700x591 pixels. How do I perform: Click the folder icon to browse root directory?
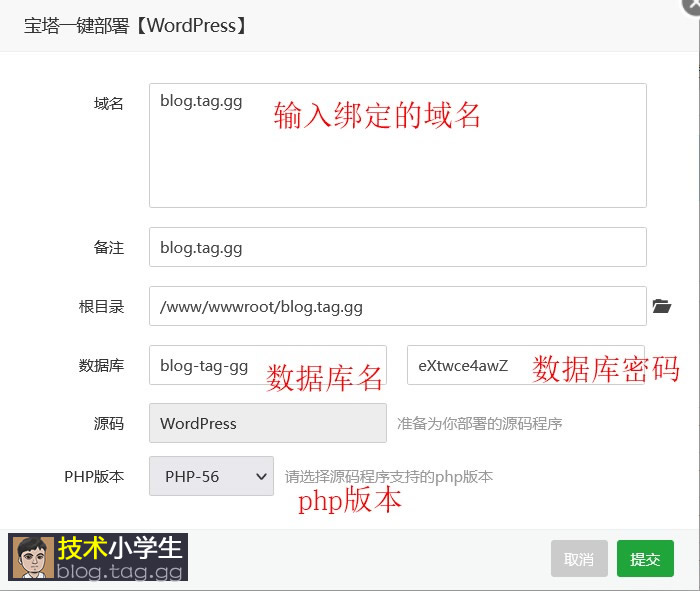pos(661,306)
